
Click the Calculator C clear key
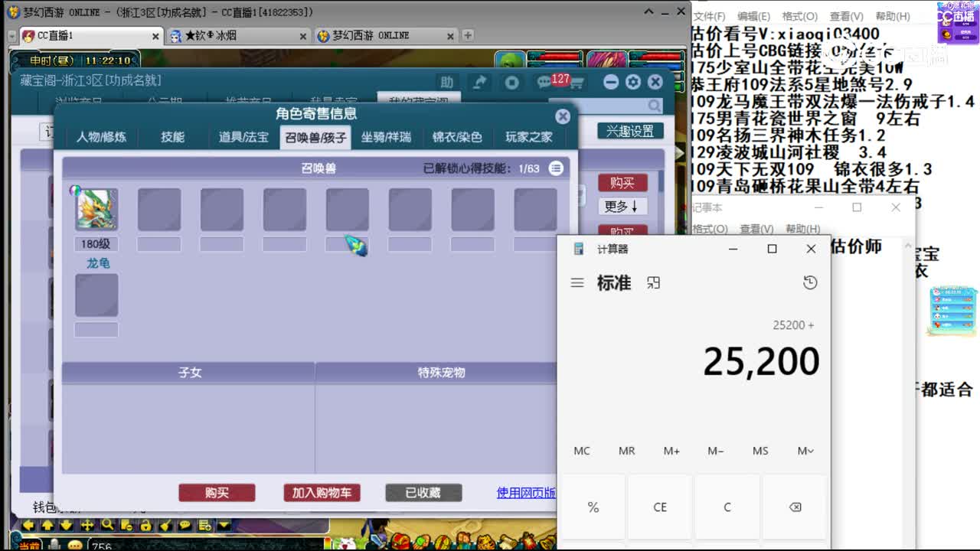[x=727, y=507]
